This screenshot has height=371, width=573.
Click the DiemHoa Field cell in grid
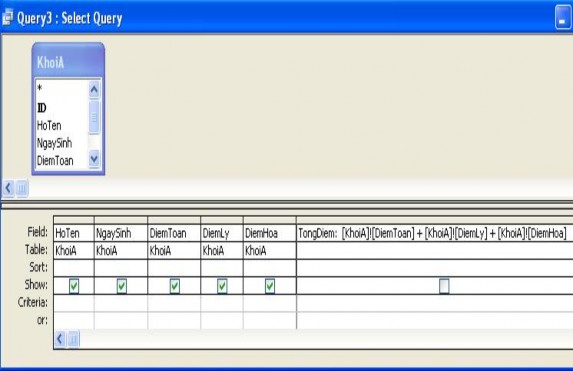coord(270,233)
